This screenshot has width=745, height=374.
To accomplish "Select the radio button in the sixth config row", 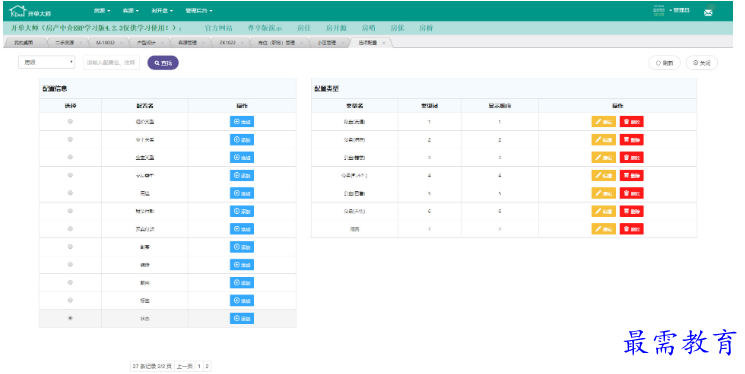I will 70,211.
